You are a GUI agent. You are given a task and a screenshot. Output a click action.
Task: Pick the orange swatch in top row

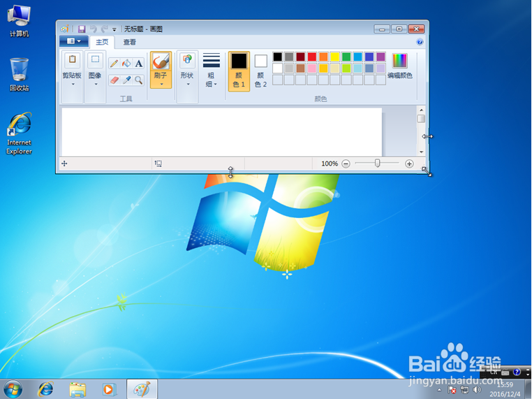click(x=323, y=57)
